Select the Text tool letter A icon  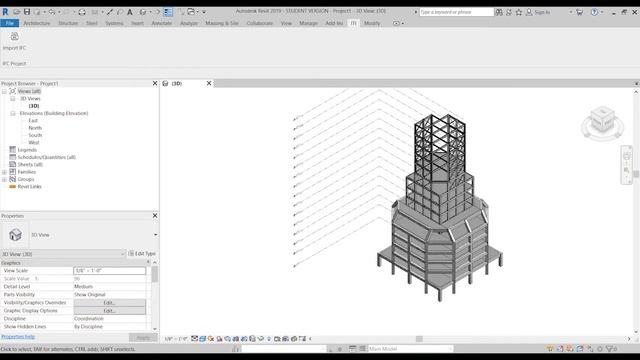[x=130, y=12]
